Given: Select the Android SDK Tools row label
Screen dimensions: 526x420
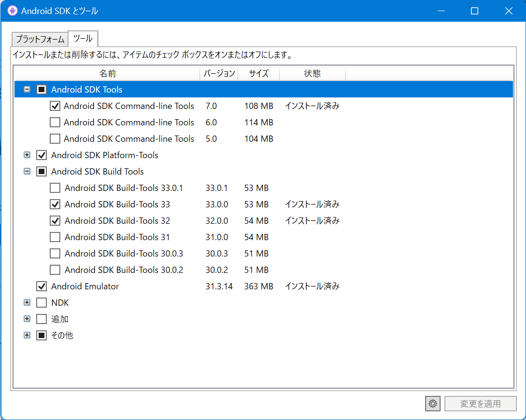Looking at the screenshot, I should (x=86, y=90).
